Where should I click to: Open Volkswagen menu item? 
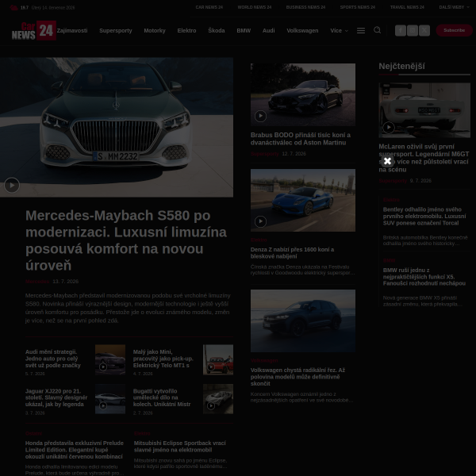pyautogui.click(x=302, y=31)
